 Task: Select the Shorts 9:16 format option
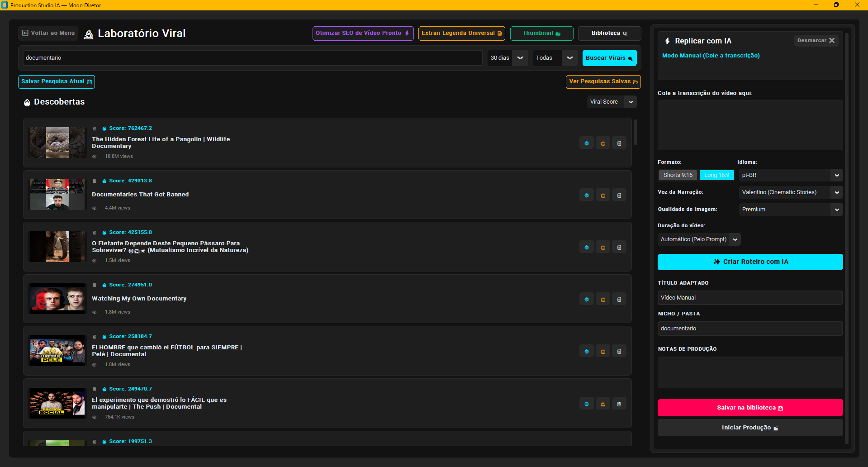pyautogui.click(x=678, y=175)
